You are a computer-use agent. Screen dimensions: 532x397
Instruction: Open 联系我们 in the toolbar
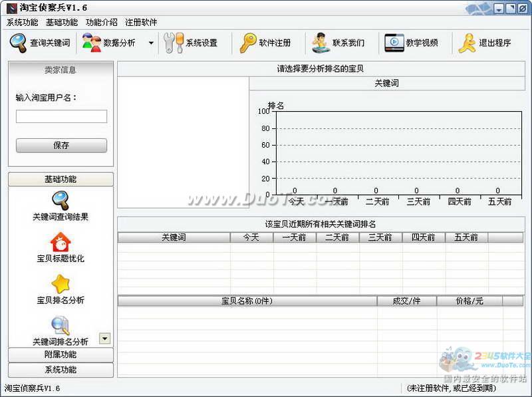pos(321,43)
